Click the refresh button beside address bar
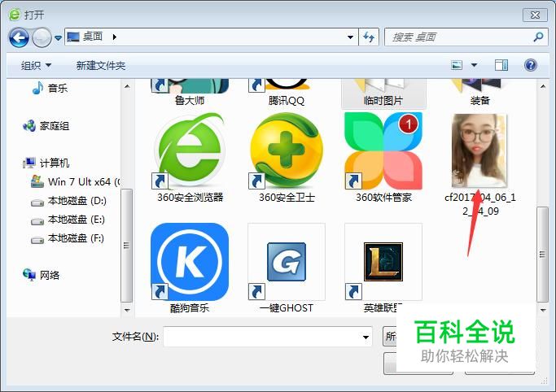556x392 pixels. [369, 37]
